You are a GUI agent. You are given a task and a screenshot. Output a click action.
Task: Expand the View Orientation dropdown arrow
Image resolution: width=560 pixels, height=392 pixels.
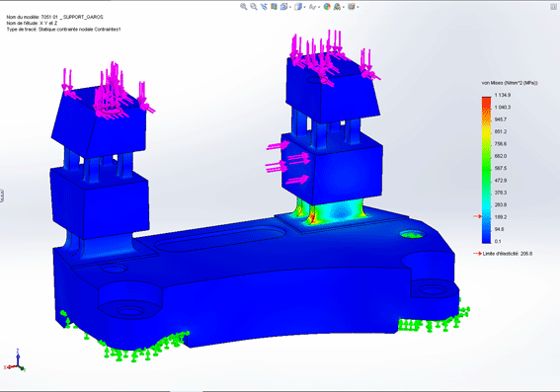coord(290,7)
